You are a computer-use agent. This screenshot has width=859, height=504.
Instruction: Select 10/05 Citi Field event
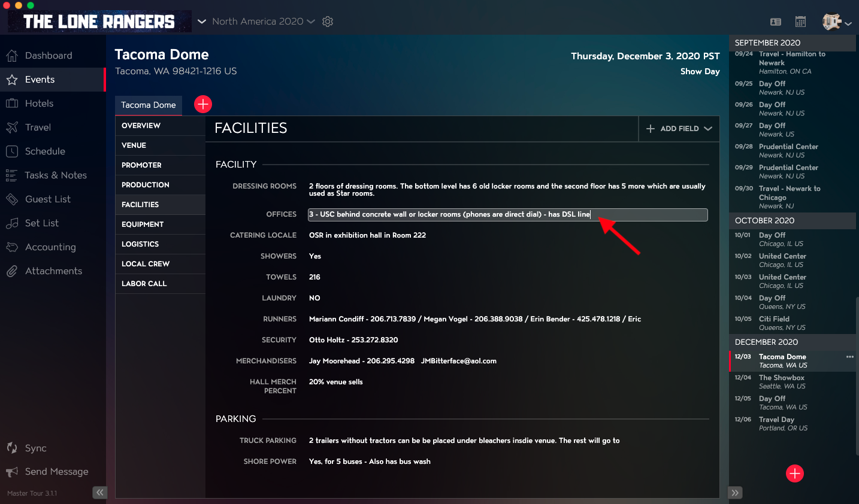792,323
